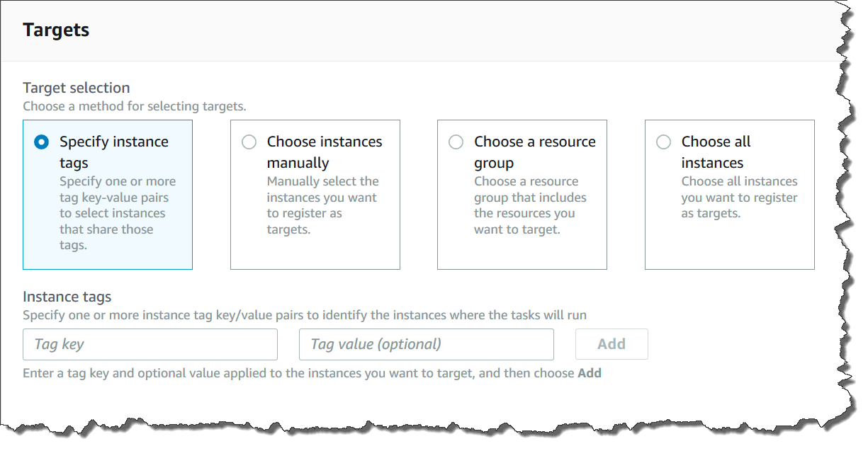Viewport: 868px width, 451px height.
Task: Click the Choose a resource group card
Action: click(x=522, y=195)
